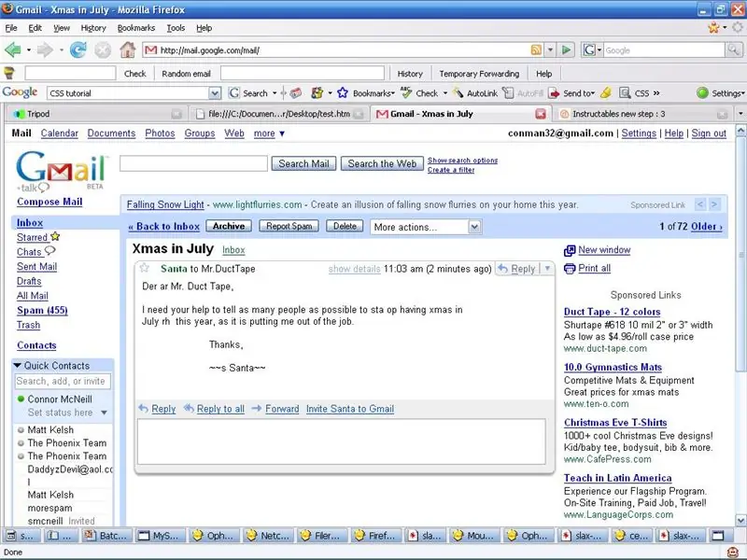Click the Gmail logo

tap(62, 170)
